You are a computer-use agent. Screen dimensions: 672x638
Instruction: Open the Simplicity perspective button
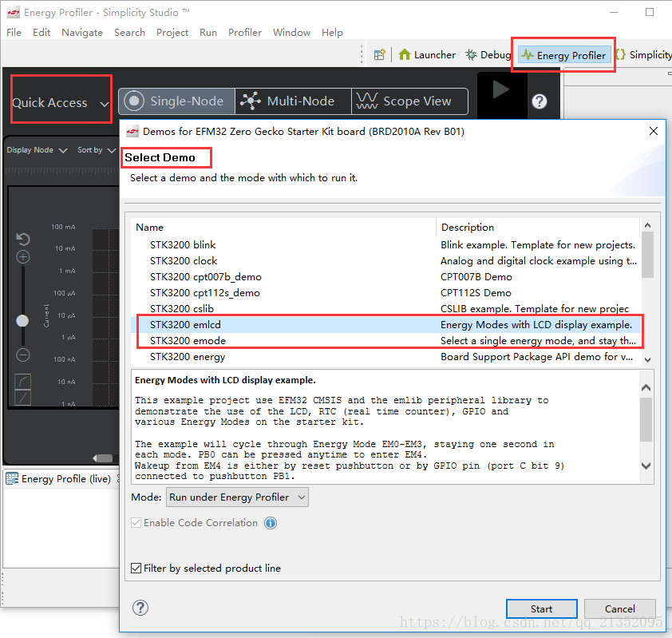643,55
